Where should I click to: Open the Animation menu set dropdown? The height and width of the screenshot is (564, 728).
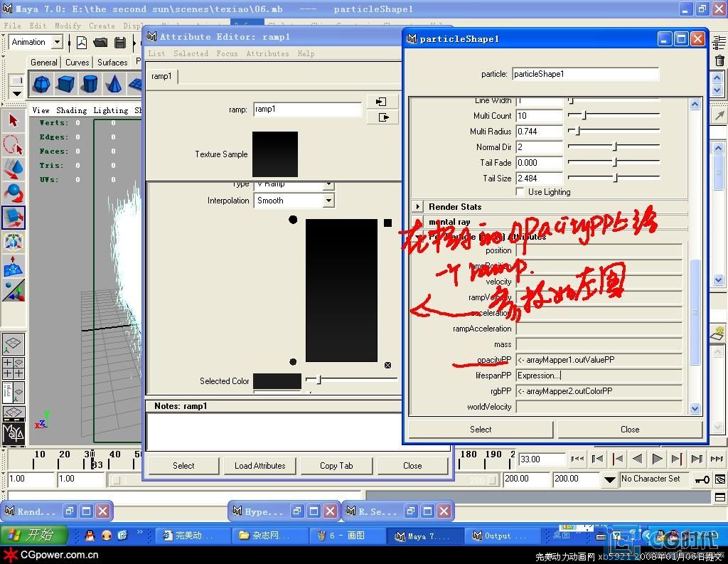[x=57, y=42]
